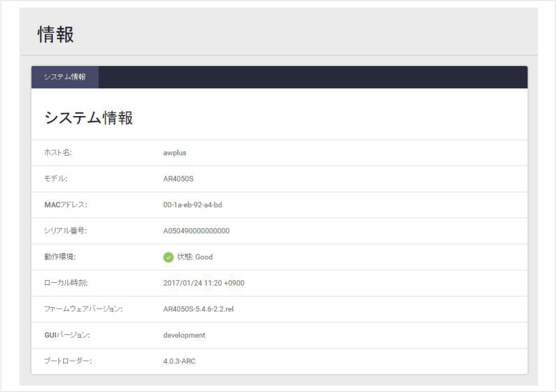Open the システム情報 tab

pyautogui.click(x=65, y=77)
